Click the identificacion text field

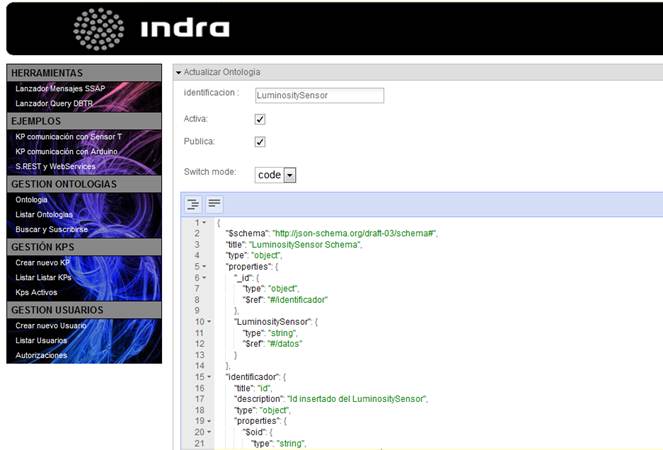tap(319, 95)
